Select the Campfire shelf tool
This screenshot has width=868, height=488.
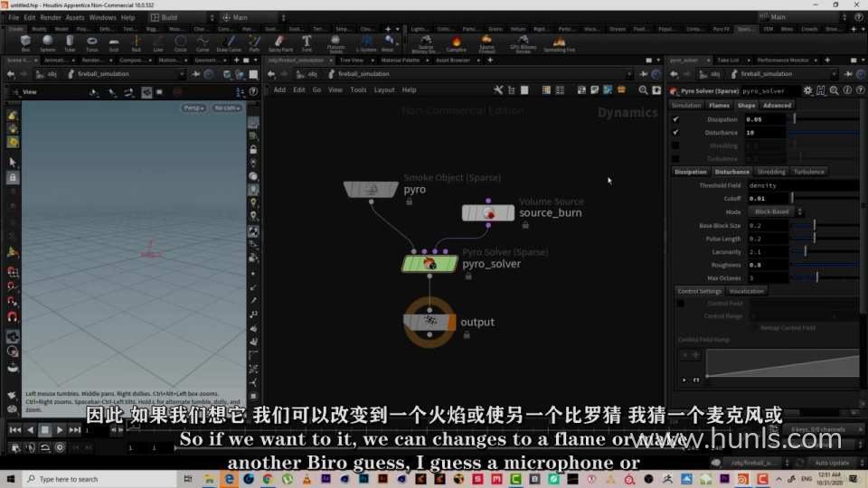tap(456, 42)
